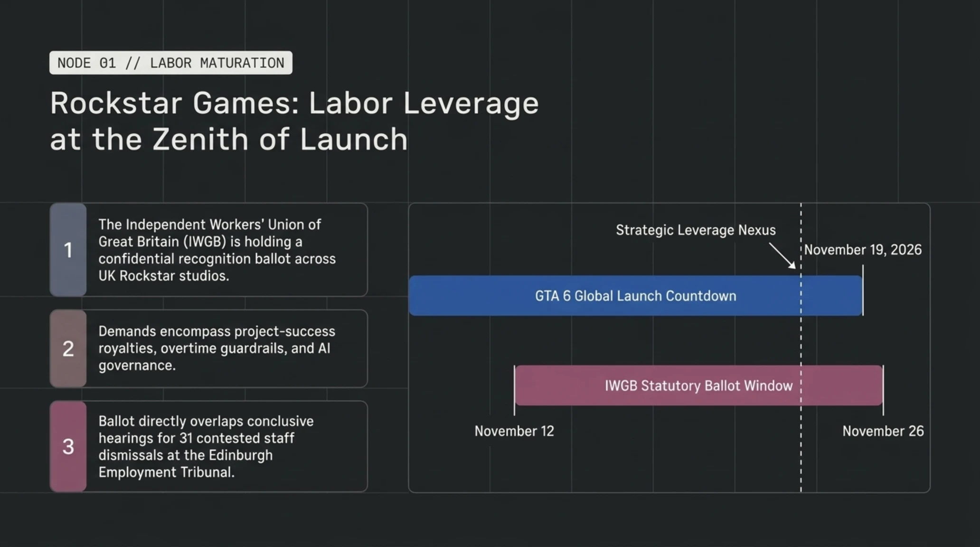The image size is (980, 547).
Task: Click the dashed vertical nexus line
Action: pos(801,348)
